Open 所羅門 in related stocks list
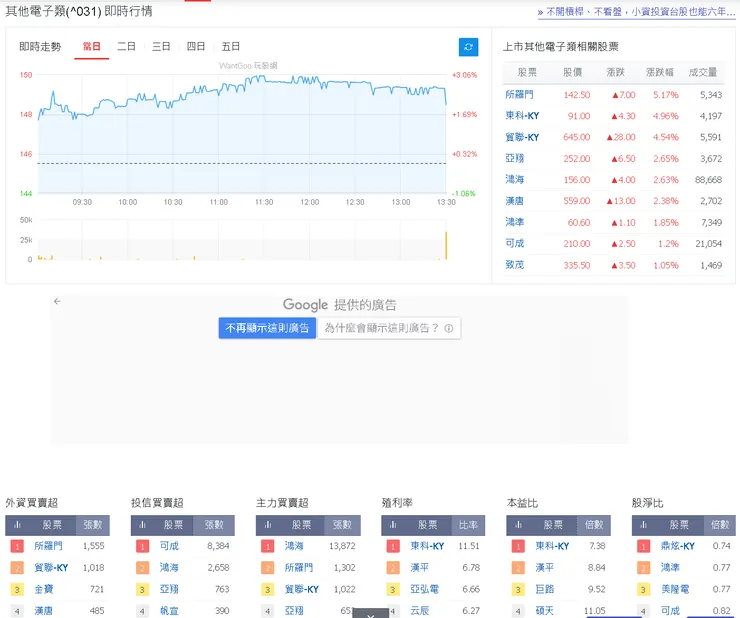Viewport: 740px width, 618px height. [519, 95]
